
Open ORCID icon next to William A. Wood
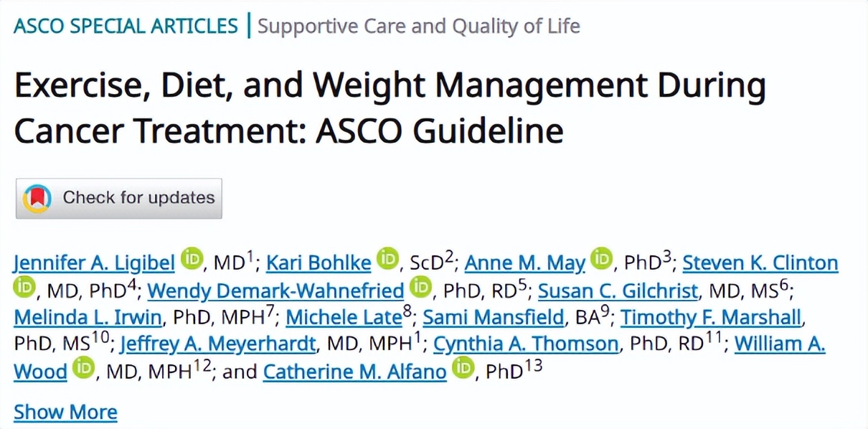[84, 369]
